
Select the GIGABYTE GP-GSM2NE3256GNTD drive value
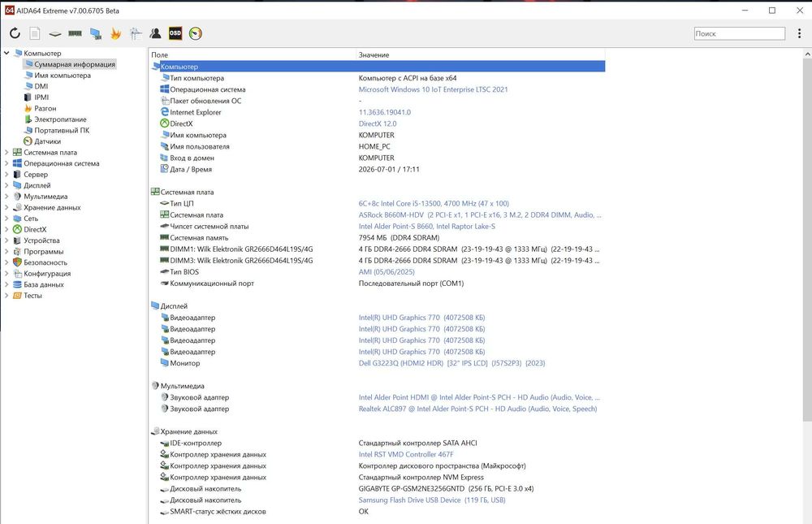tap(446, 488)
